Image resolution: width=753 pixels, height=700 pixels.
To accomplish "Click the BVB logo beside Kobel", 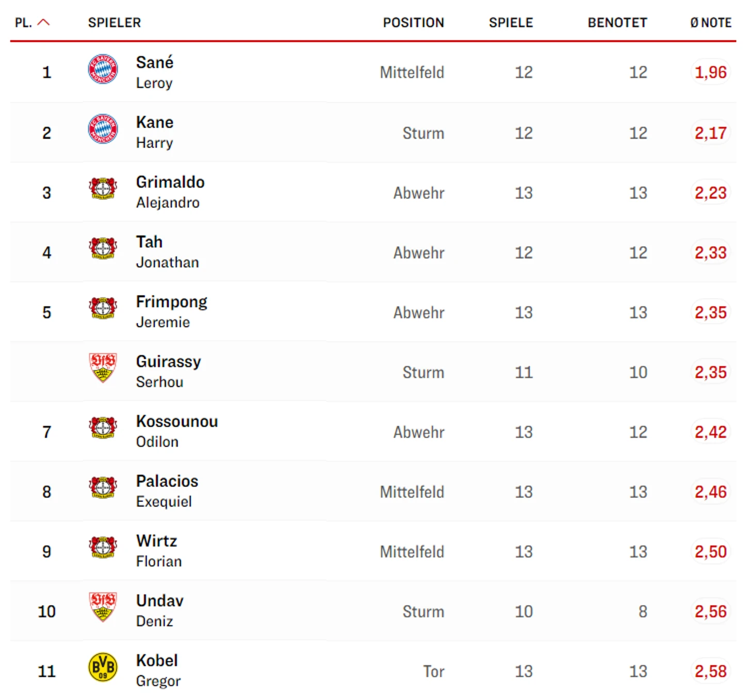I will point(103,667).
